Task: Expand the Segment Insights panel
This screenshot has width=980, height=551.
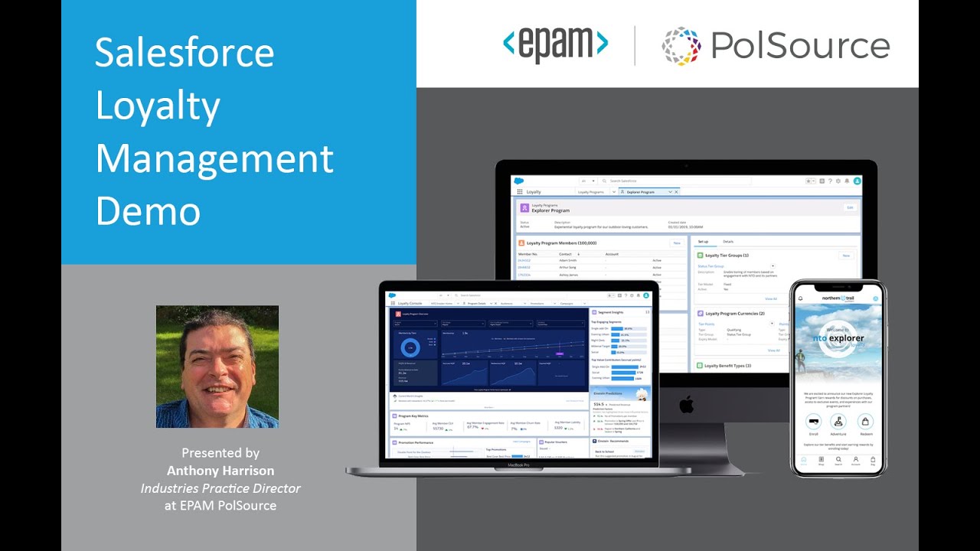Action: click(x=647, y=312)
